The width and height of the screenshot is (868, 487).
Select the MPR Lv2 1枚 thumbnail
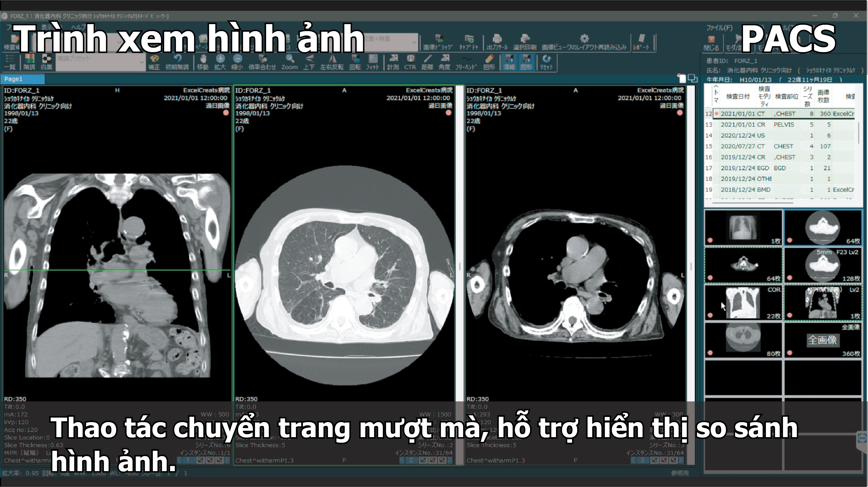tap(823, 303)
